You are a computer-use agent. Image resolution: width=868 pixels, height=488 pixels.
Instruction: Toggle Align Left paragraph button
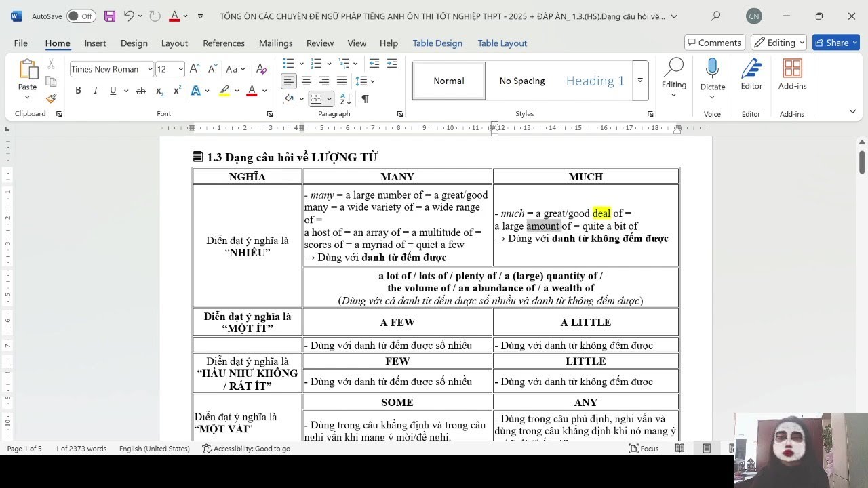[x=289, y=81]
